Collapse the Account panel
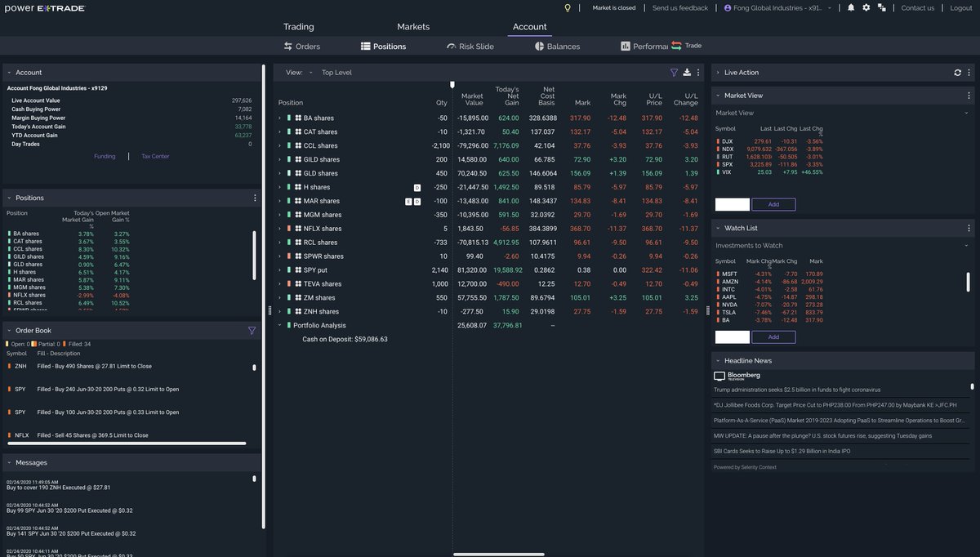980x557 pixels. (9, 73)
